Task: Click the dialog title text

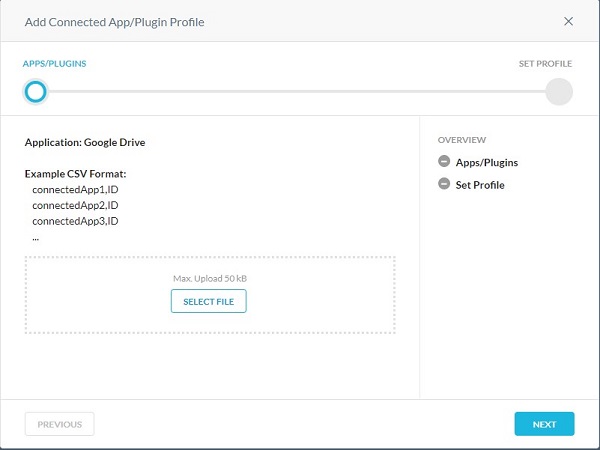Action: (114, 22)
